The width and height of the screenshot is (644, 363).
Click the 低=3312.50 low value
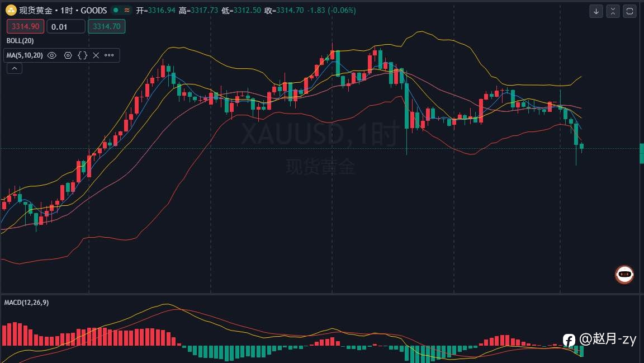(x=241, y=10)
